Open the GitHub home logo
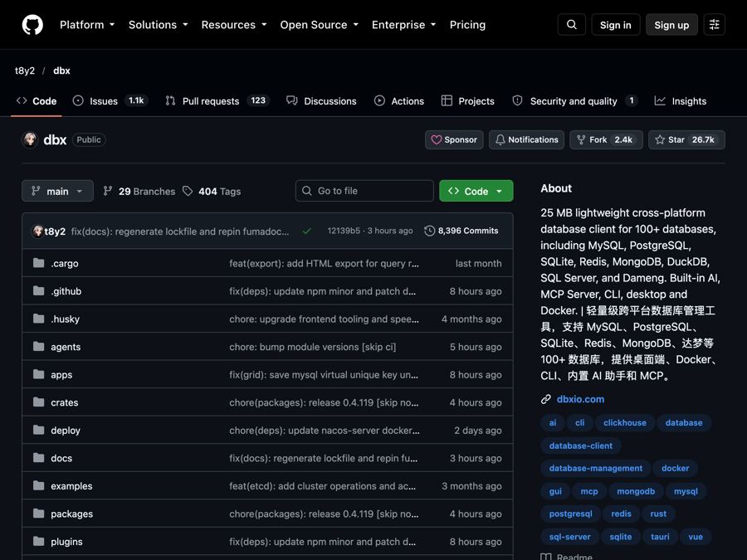 (x=32, y=25)
